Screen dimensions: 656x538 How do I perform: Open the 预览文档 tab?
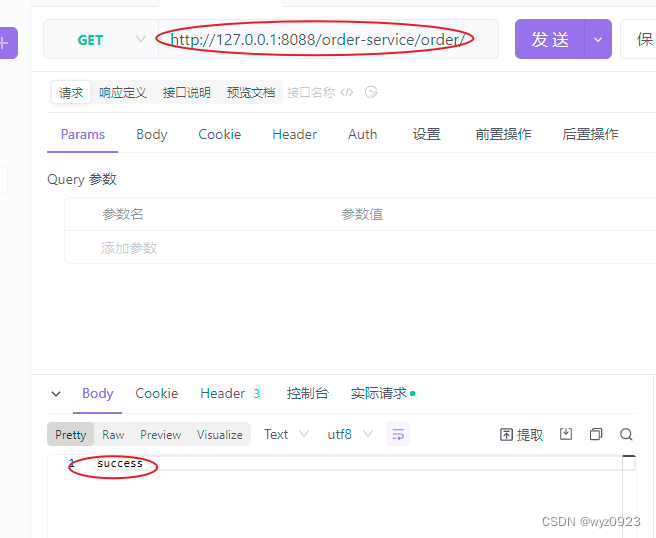251,92
